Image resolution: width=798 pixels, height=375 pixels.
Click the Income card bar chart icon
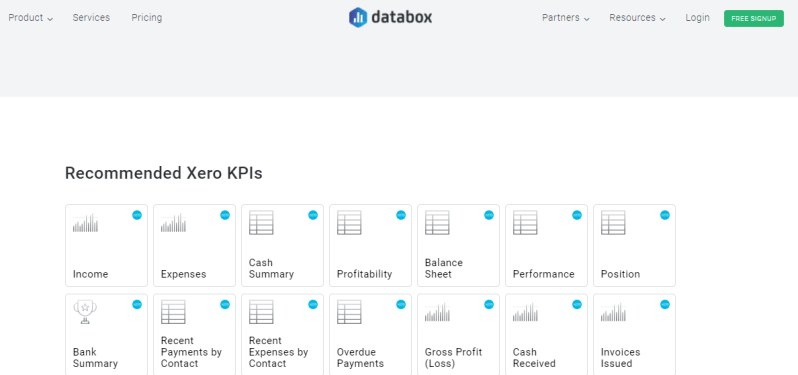pos(86,223)
